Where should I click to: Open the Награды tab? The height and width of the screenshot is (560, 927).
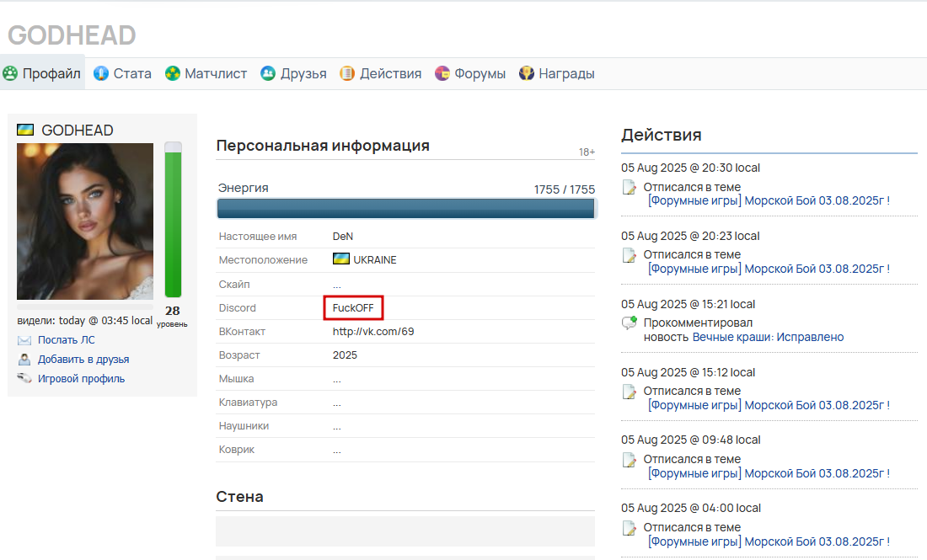(x=557, y=73)
